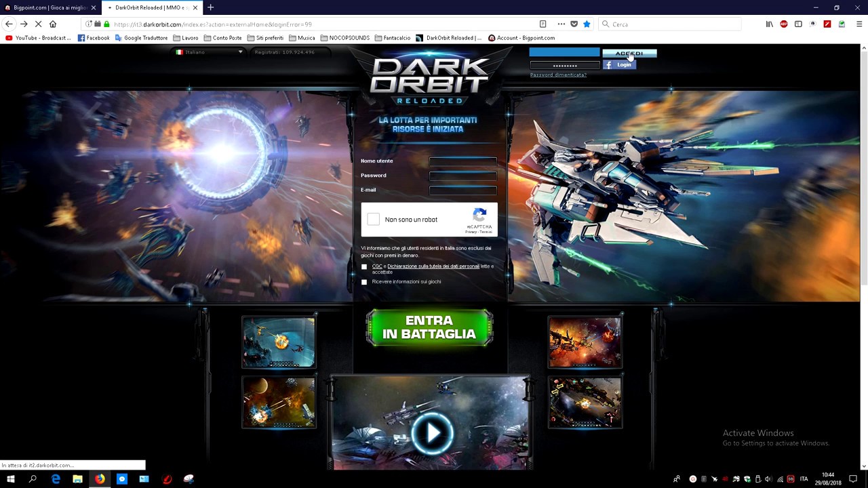Screen dimensions: 868x488
Task: Open a new browser tab
Action: click(x=210, y=7)
